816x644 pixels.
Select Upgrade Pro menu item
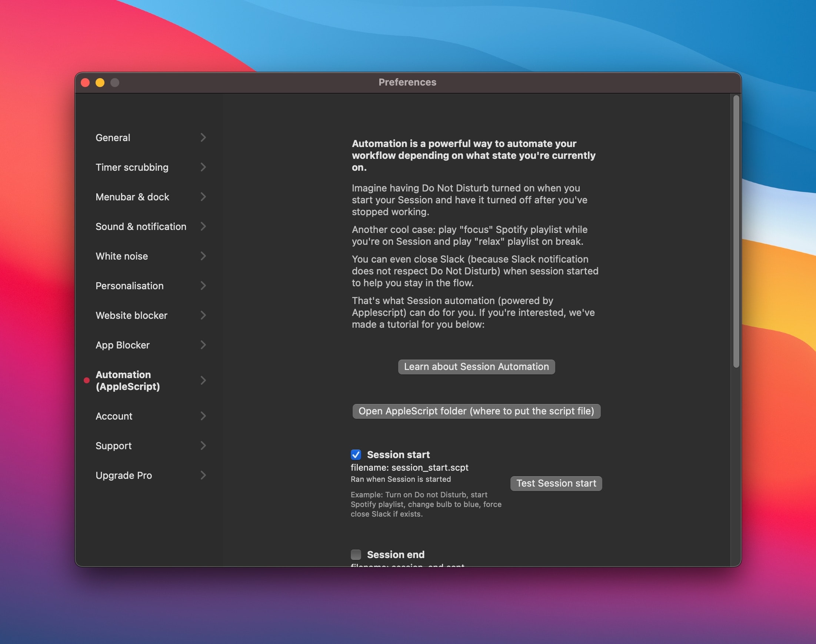(x=123, y=475)
